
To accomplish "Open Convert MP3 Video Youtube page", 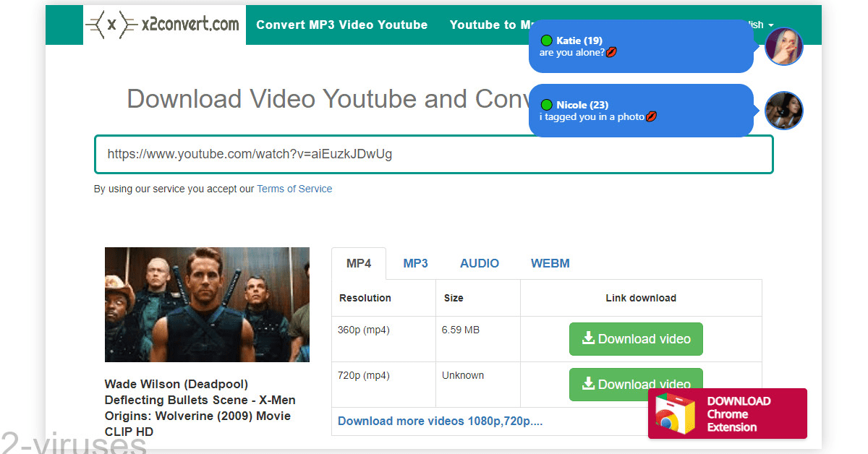I will (x=341, y=25).
